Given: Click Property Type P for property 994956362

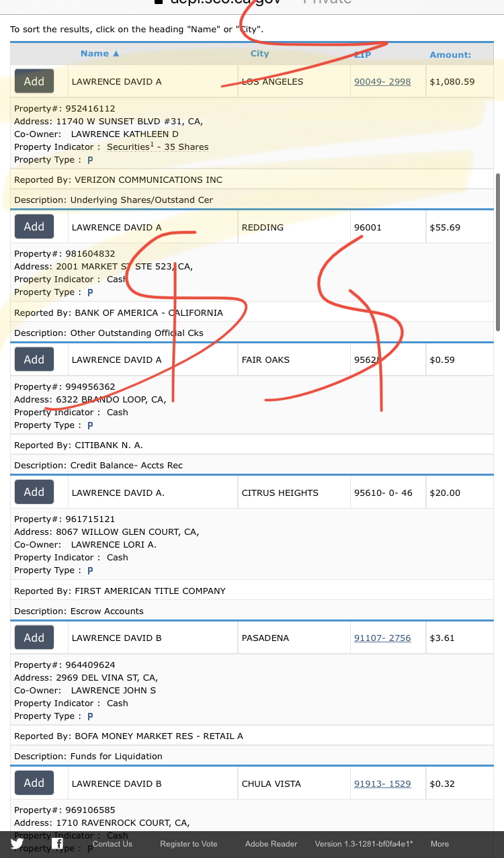Looking at the screenshot, I should coord(90,425).
